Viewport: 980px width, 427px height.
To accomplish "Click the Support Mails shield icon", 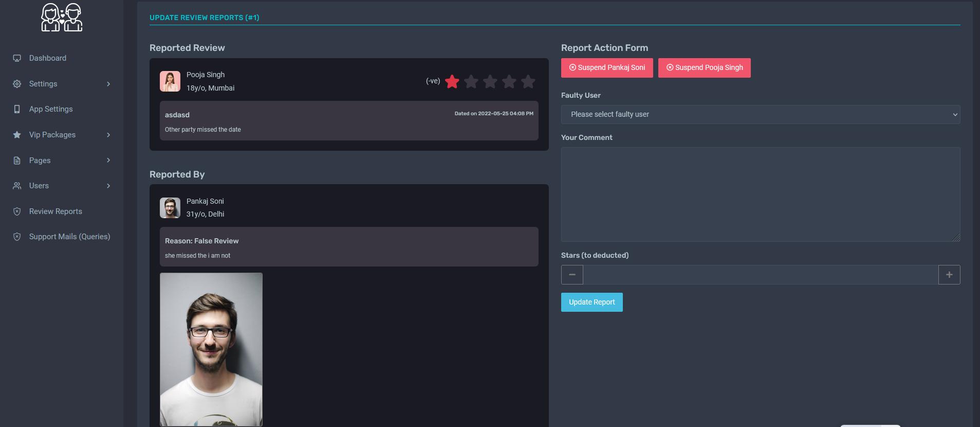I will 17,237.
